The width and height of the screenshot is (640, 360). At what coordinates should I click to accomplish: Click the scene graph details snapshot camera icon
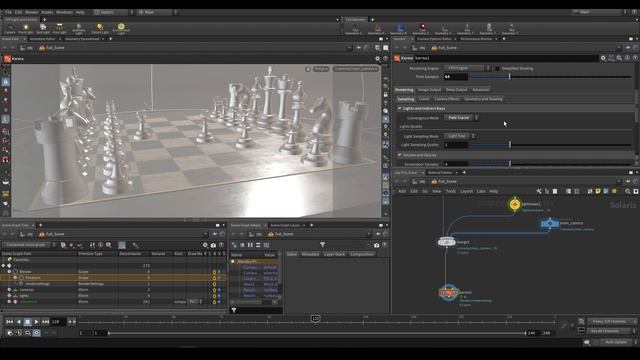coord(376,245)
